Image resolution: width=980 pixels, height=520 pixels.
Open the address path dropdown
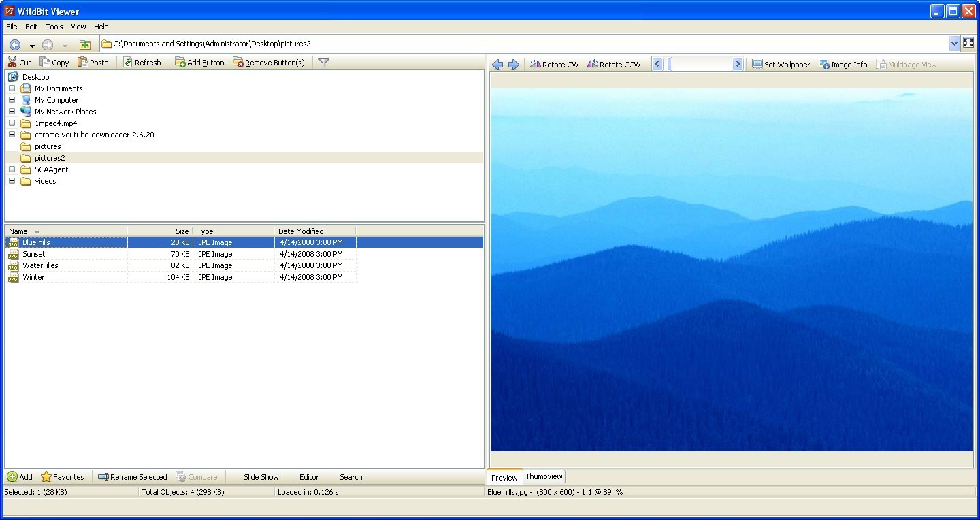point(953,44)
